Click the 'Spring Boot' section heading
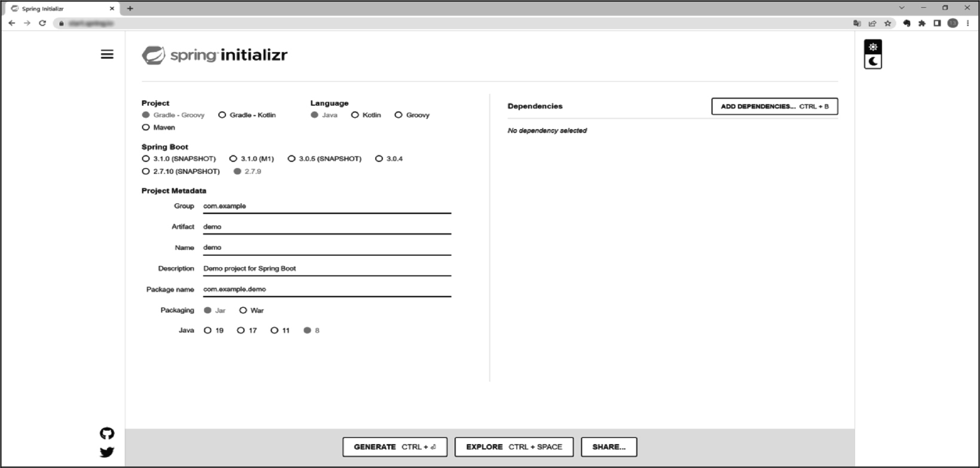The height and width of the screenshot is (468, 980). pos(165,147)
